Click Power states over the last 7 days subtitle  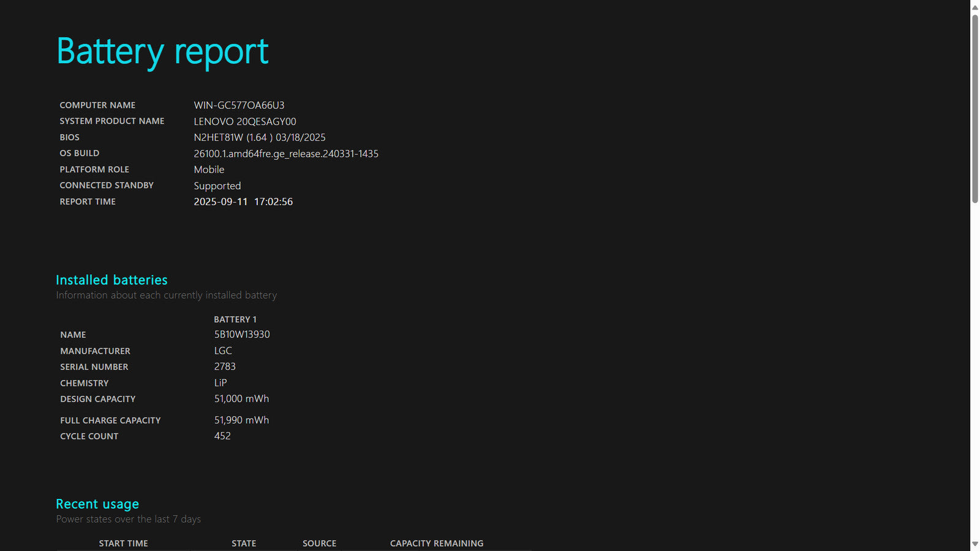coord(129,519)
